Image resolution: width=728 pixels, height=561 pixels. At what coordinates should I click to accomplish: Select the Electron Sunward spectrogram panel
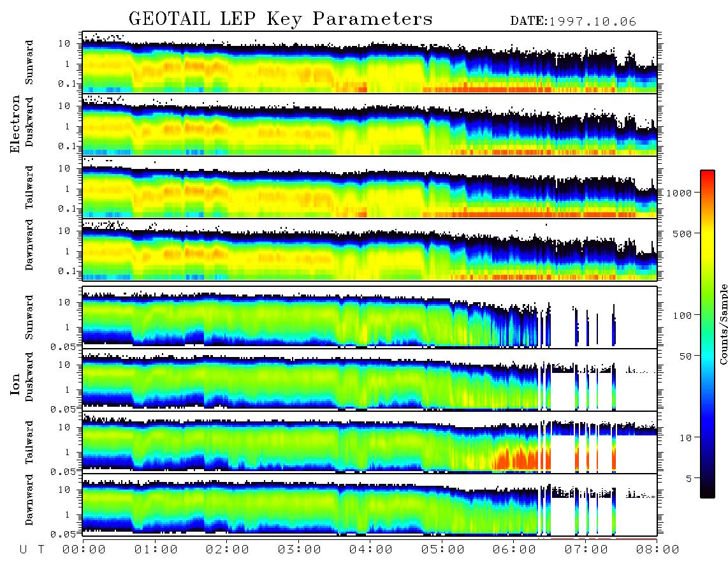tap(370, 62)
